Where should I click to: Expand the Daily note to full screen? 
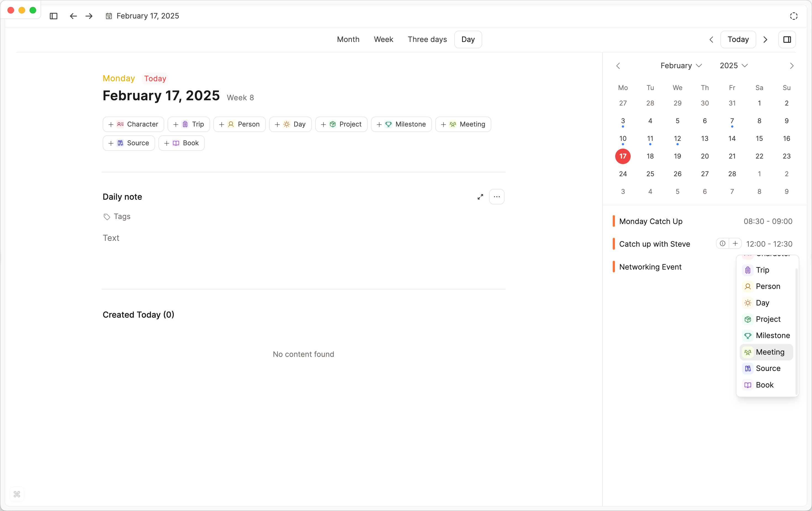tap(480, 196)
